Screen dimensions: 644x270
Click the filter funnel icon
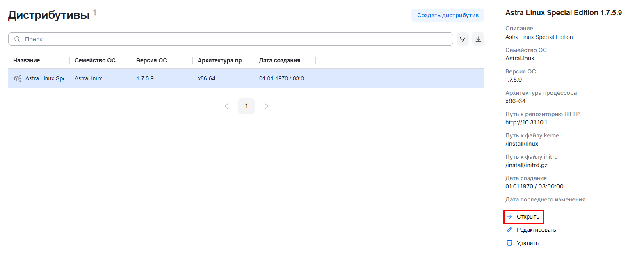point(463,39)
